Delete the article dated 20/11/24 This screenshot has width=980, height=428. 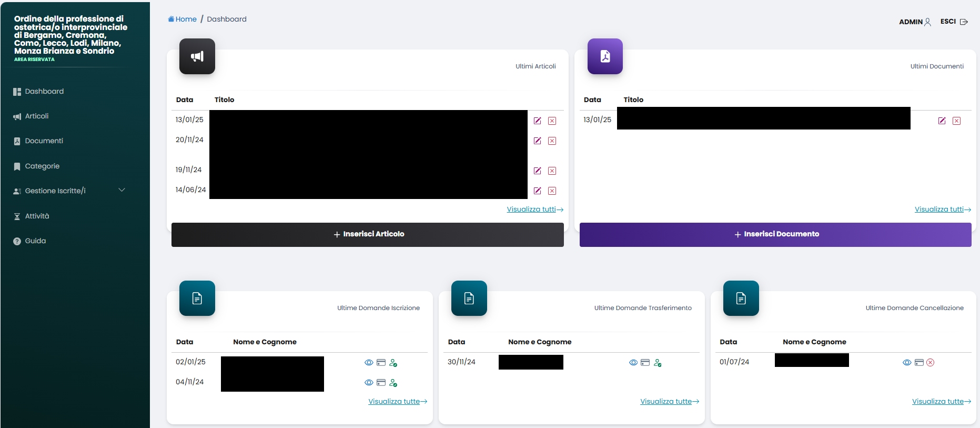[x=552, y=141]
